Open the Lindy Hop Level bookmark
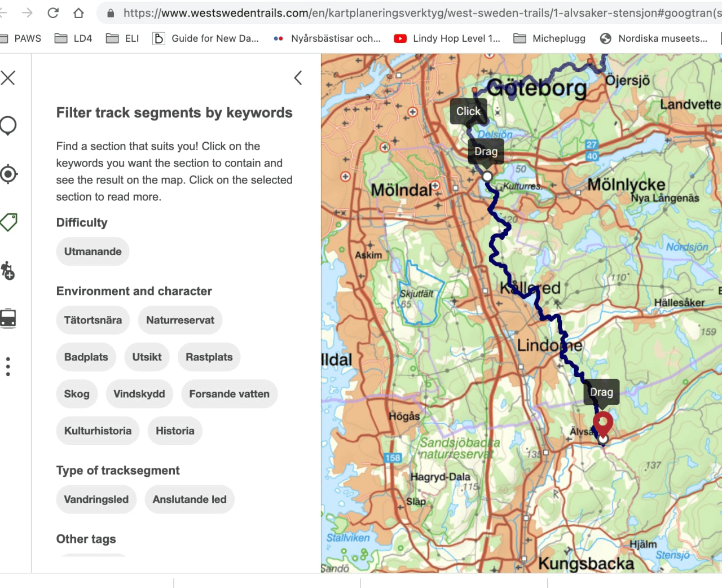The width and height of the screenshot is (722, 588). [447, 38]
